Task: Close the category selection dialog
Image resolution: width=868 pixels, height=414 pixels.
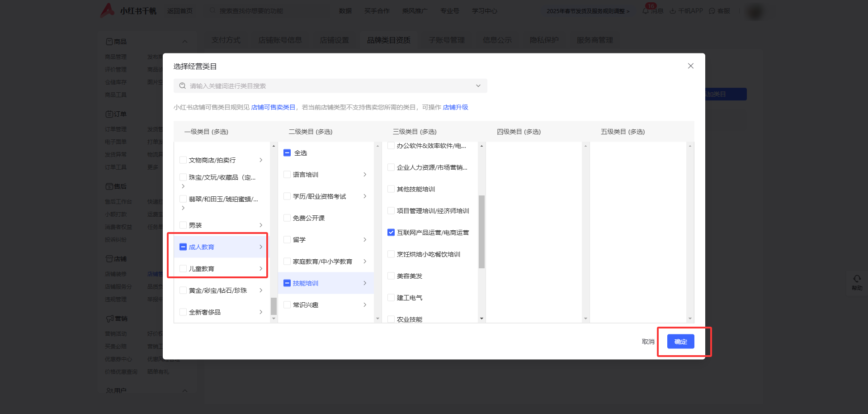Action: (x=690, y=66)
